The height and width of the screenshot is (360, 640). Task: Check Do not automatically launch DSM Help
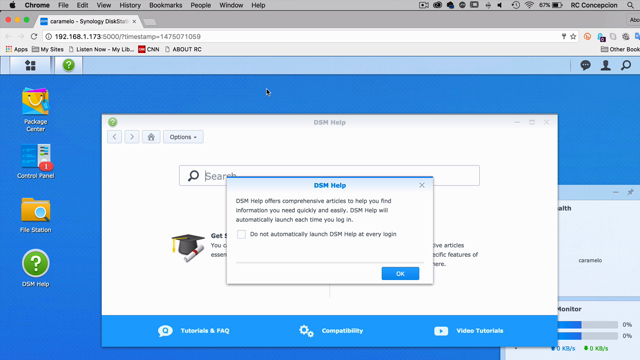point(241,234)
